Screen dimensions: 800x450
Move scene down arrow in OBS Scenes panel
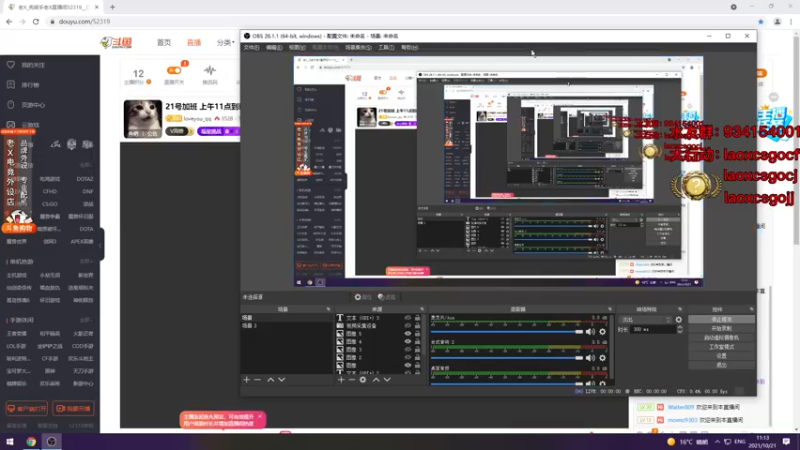click(282, 380)
